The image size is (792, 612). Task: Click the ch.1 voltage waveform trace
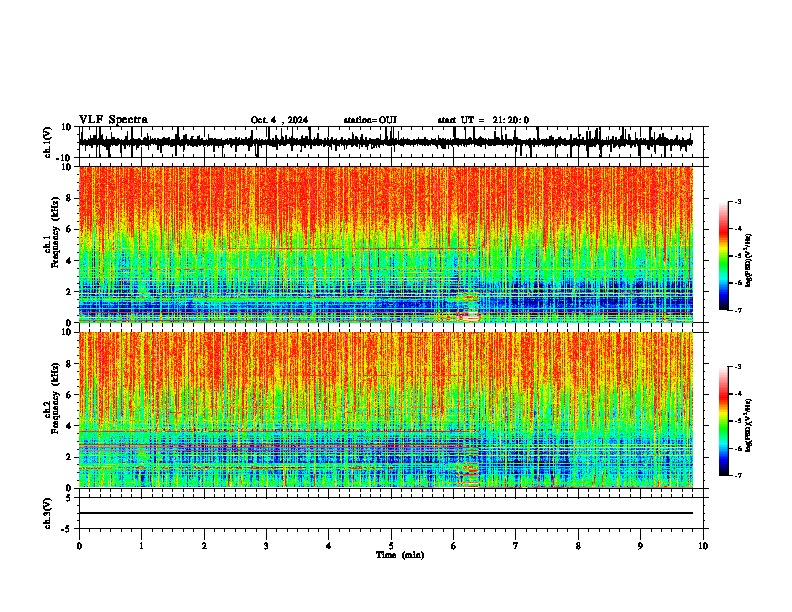(386, 142)
